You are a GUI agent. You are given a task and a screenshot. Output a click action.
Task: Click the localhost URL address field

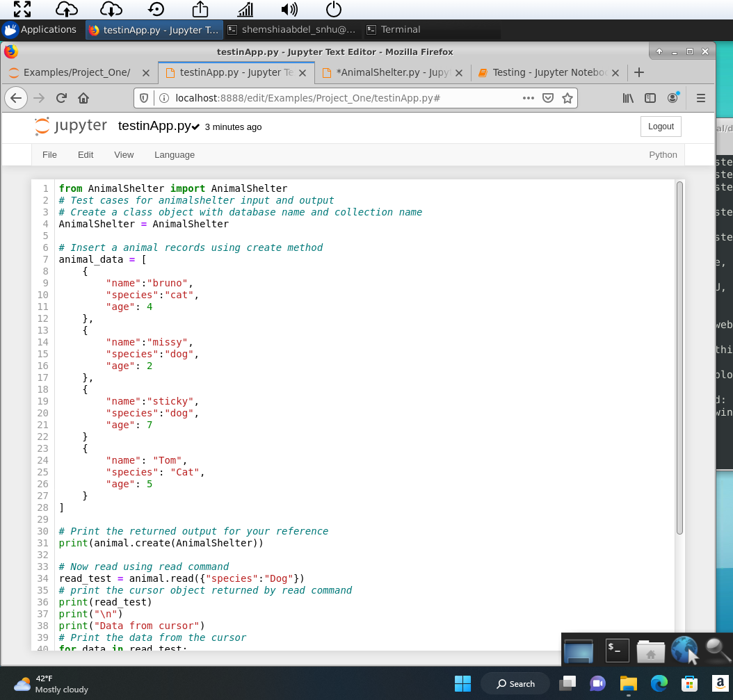coord(344,98)
